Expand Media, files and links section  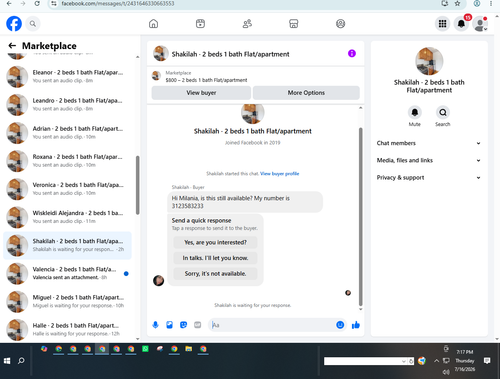[429, 160]
